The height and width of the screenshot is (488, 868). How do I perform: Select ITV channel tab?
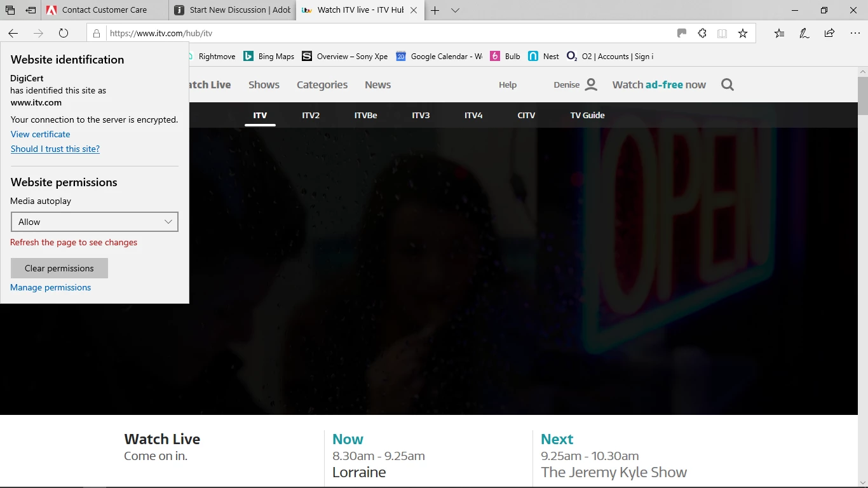(x=260, y=115)
